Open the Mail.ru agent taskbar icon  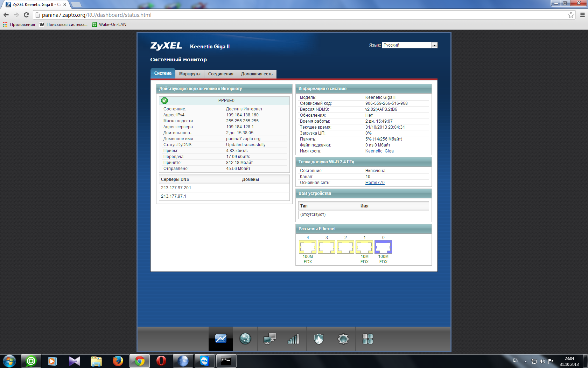(x=31, y=361)
